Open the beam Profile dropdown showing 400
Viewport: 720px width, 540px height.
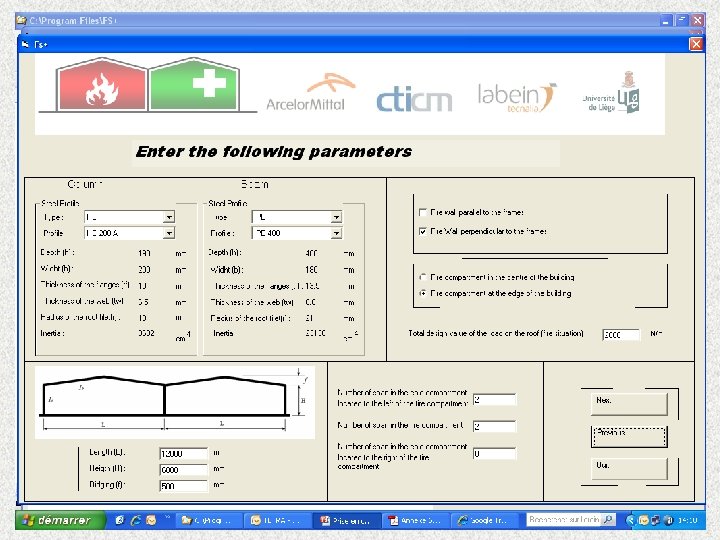[x=337, y=233]
